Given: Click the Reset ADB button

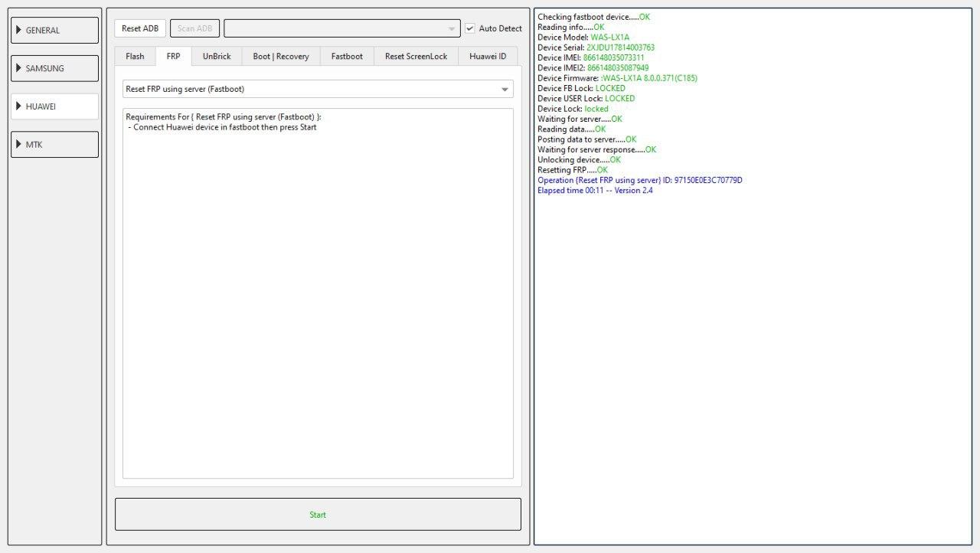Looking at the screenshot, I should pos(140,28).
